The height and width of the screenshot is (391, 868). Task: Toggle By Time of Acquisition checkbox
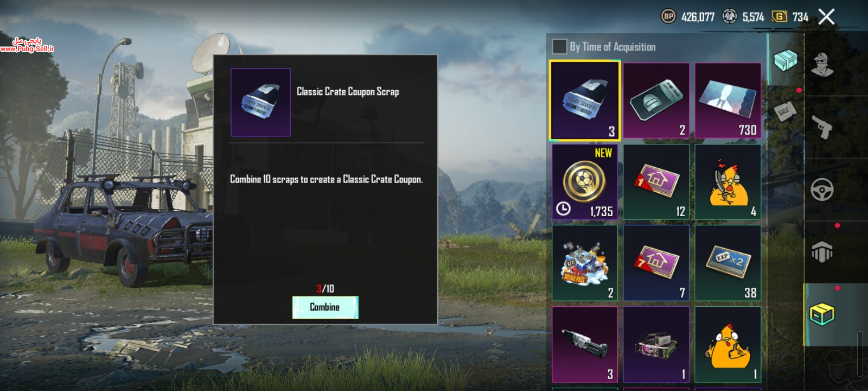click(x=559, y=47)
